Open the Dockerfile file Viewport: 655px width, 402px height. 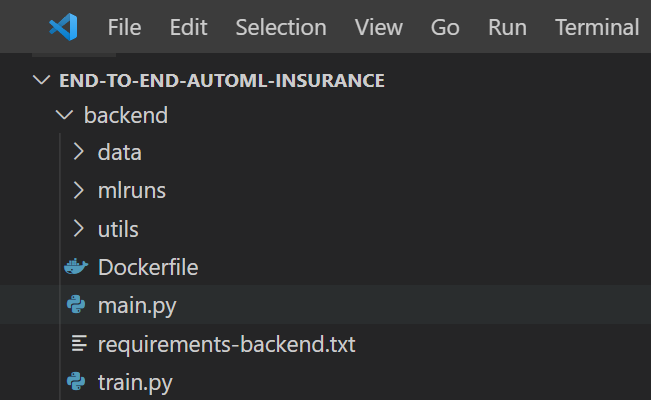click(148, 267)
